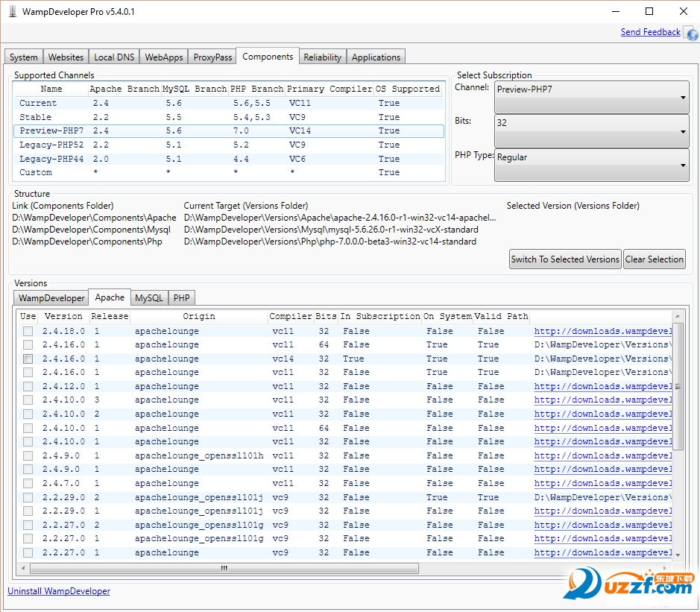This screenshot has height=612, width=700.
Task: Click the Uninstall WampDeveloper link
Action: 59,591
